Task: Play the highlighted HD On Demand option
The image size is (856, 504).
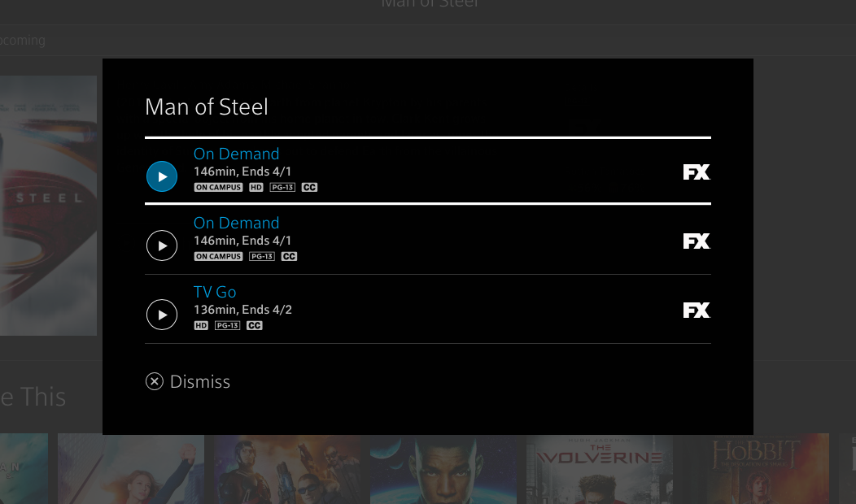Action: [162, 176]
